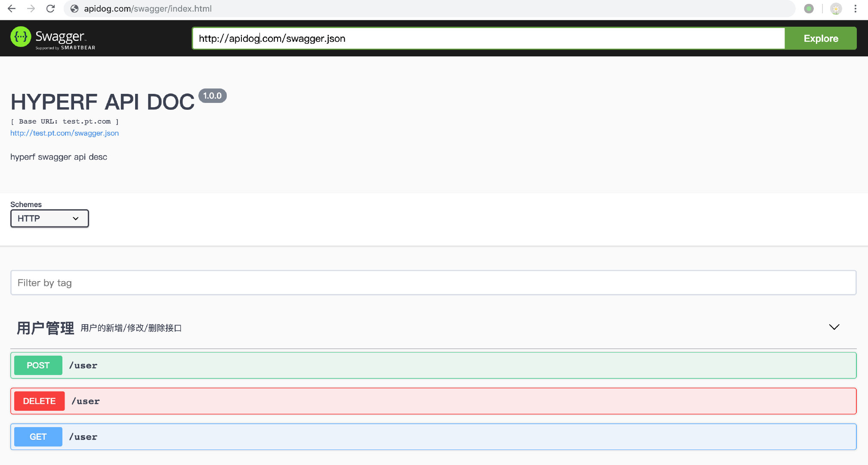Click the site info globe icon

[x=74, y=9]
